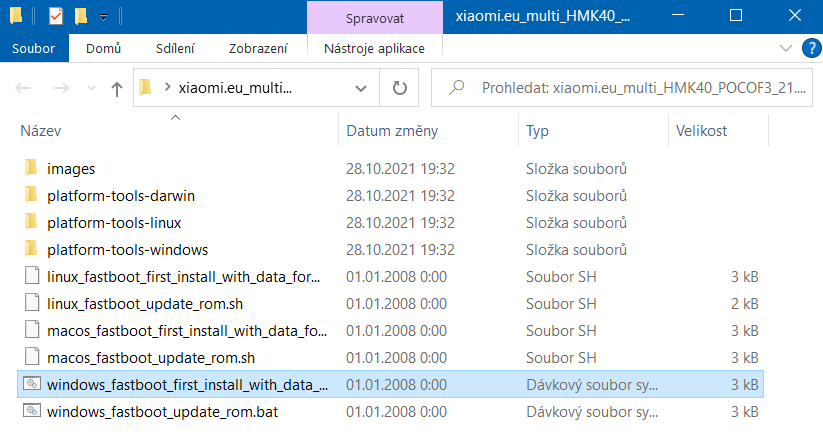
Task: Click the images folder icon
Action: pyautogui.click(x=31, y=168)
